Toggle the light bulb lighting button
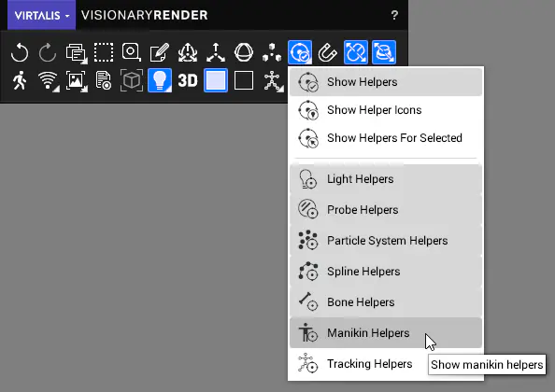The image size is (555, 392). [x=159, y=80]
